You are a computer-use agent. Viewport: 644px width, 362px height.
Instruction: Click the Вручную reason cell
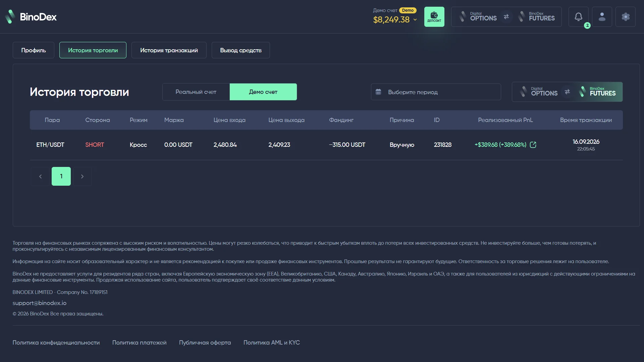[402, 145]
